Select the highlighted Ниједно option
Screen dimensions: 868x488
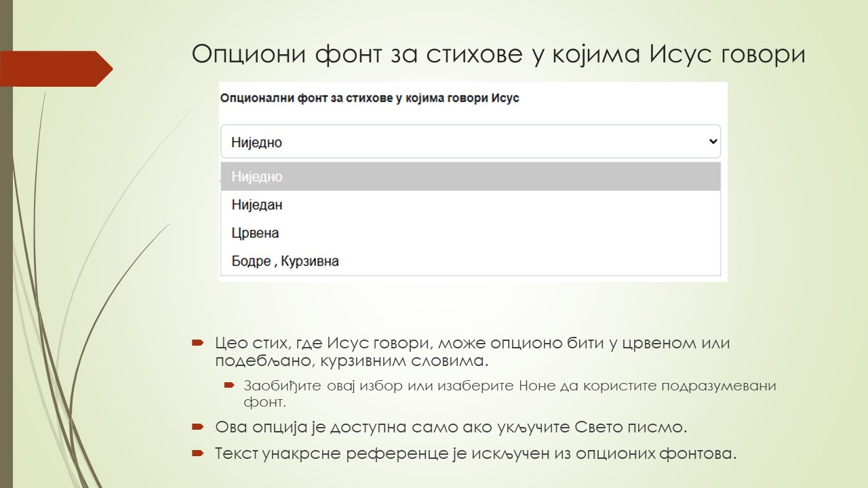(471, 176)
